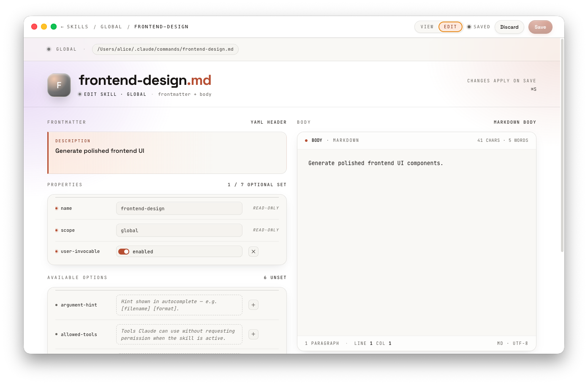Select the FRONTEND-DESIGN breadcrumb
This screenshot has height=385, width=588.
tap(161, 27)
